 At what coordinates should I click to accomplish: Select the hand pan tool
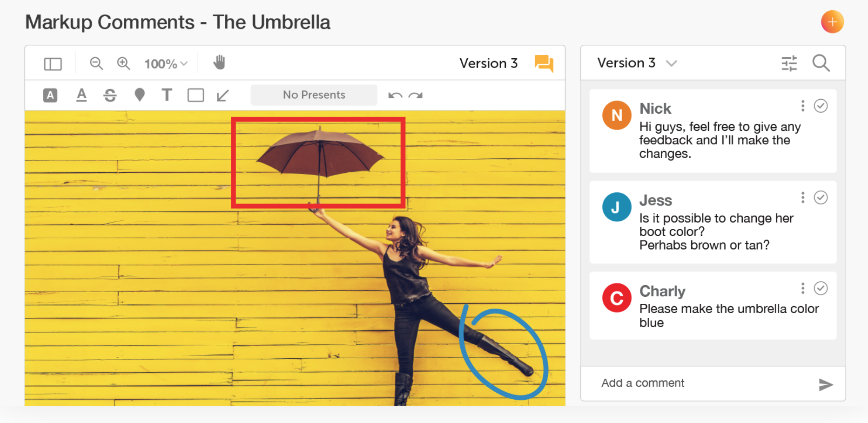point(219,62)
